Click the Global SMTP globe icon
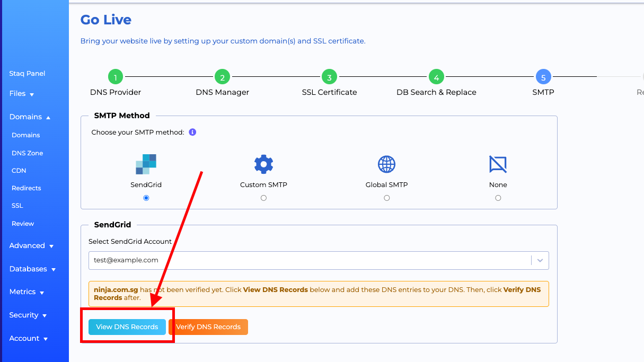 (x=386, y=164)
